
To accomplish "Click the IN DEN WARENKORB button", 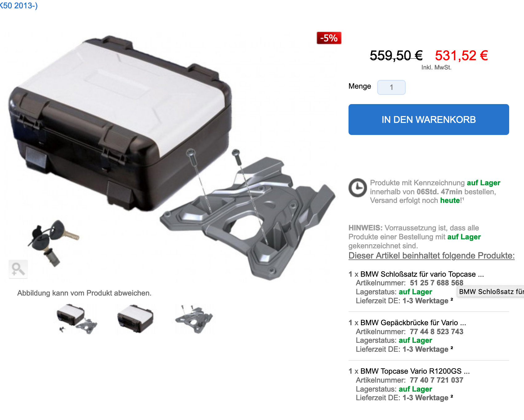I will click(429, 120).
